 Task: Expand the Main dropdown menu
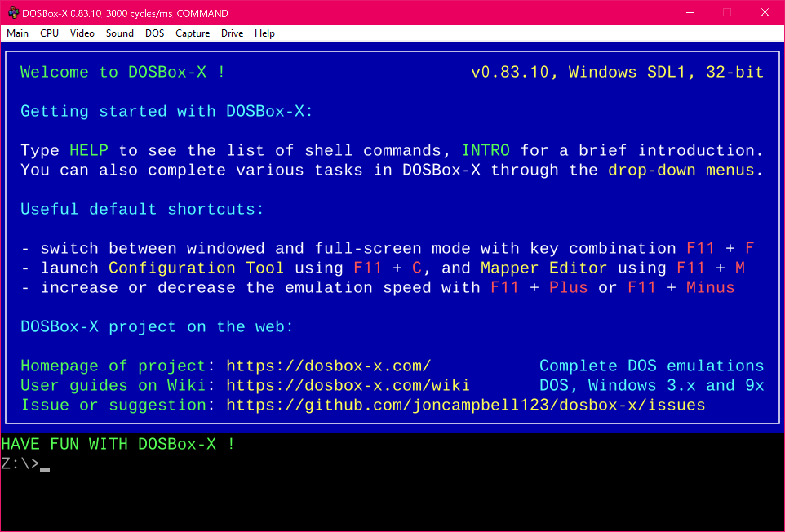point(17,33)
